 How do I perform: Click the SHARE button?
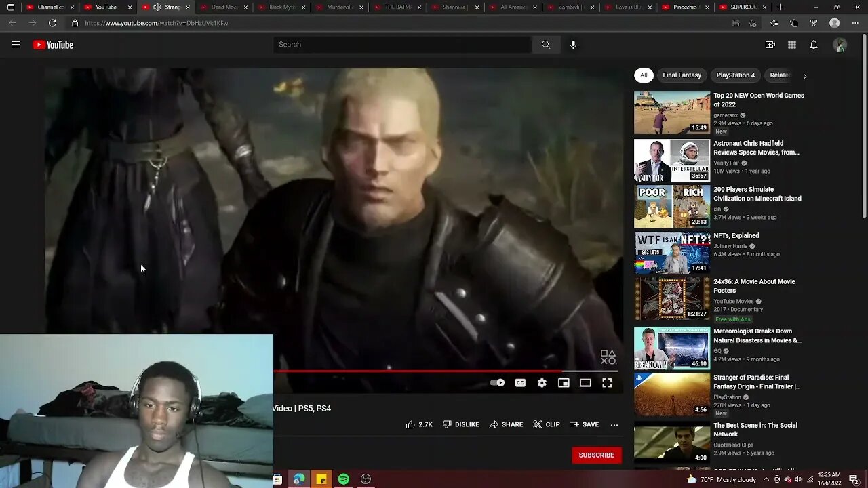pos(506,424)
